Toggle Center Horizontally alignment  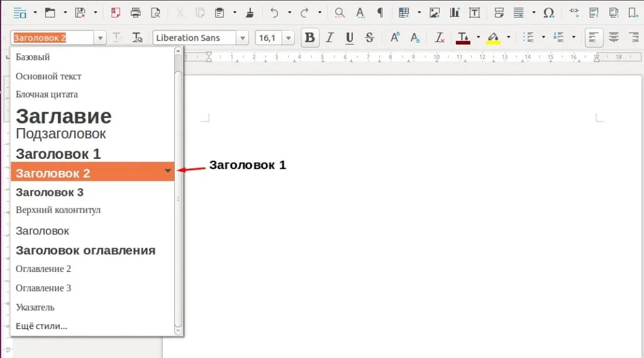[x=614, y=38]
